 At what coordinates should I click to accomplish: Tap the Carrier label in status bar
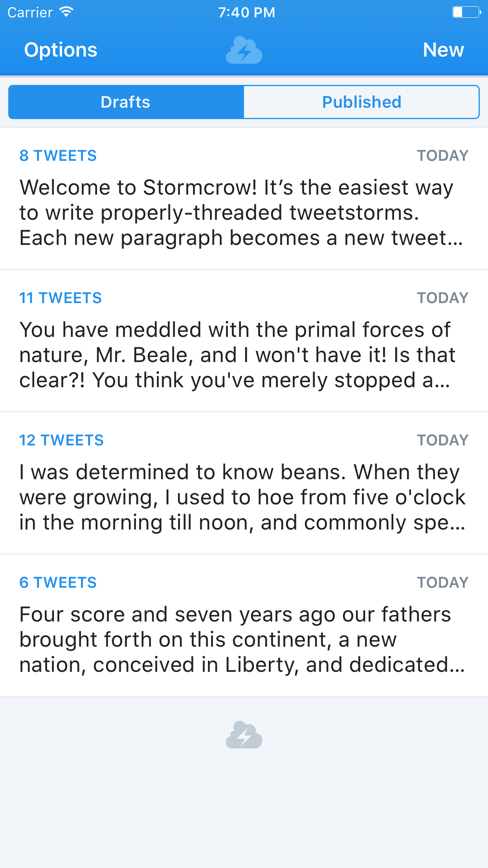tap(30, 12)
